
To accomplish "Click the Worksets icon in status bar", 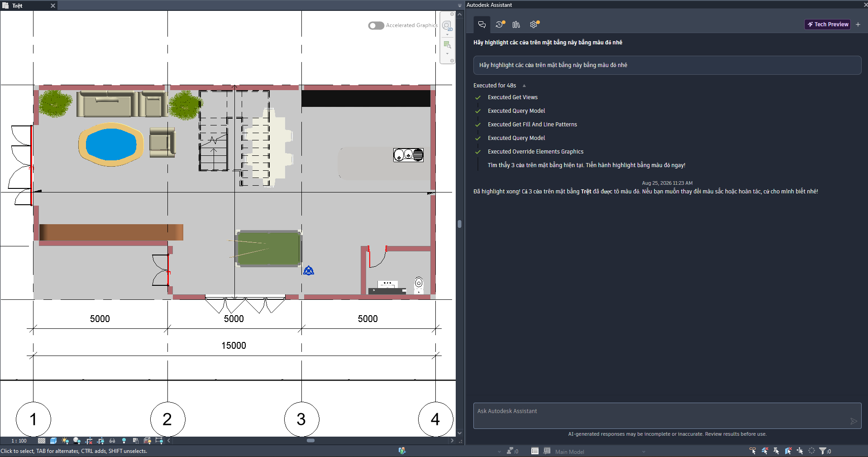I will coord(402,451).
